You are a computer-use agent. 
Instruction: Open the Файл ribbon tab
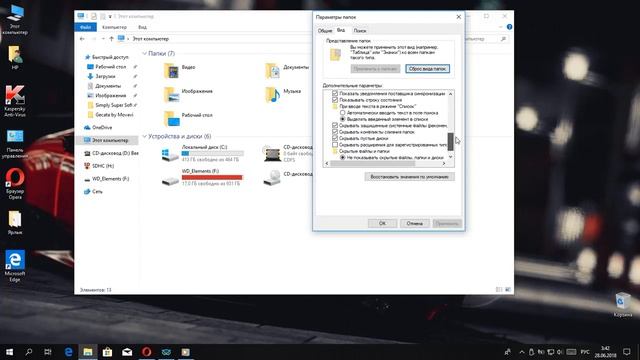tap(85, 27)
